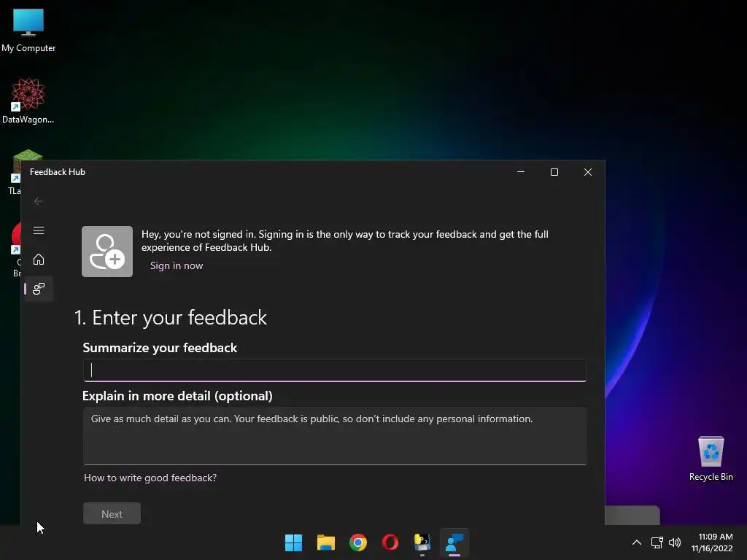Maximize the Feedback Hub window
This screenshot has width=747, height=560.
click(x=554, y=172)
